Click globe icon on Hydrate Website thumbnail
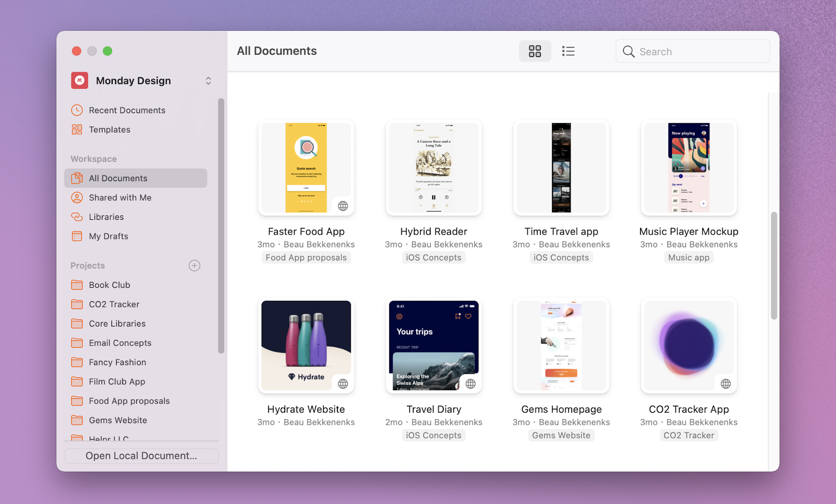836x504 pixels. pos(343,383)
